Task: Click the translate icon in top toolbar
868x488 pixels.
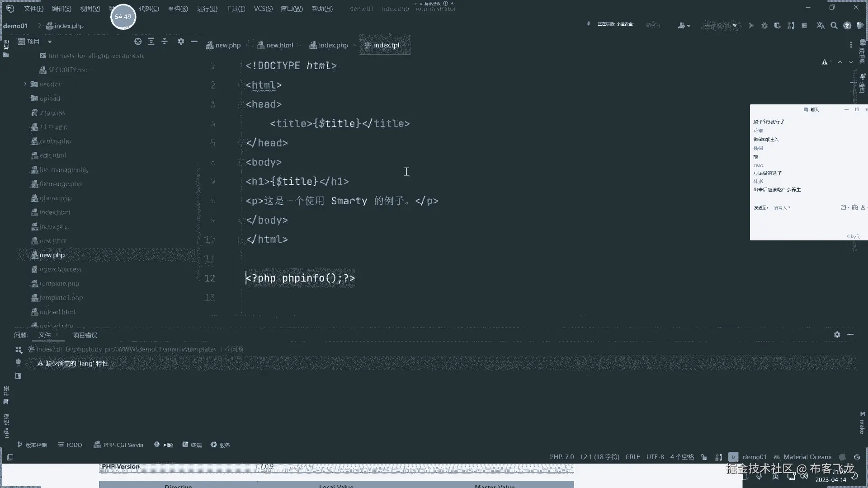Action: click(x=821, y=26)
